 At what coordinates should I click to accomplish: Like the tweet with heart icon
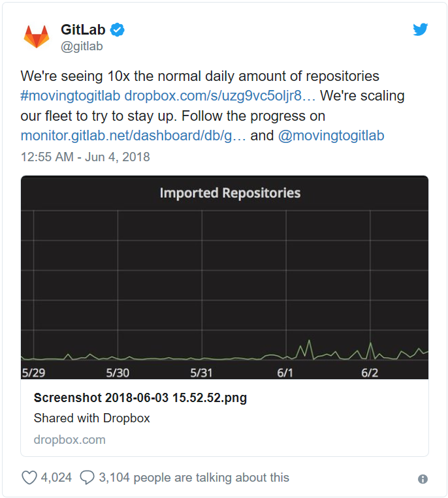pyautogui.click(x=29, y=478)
